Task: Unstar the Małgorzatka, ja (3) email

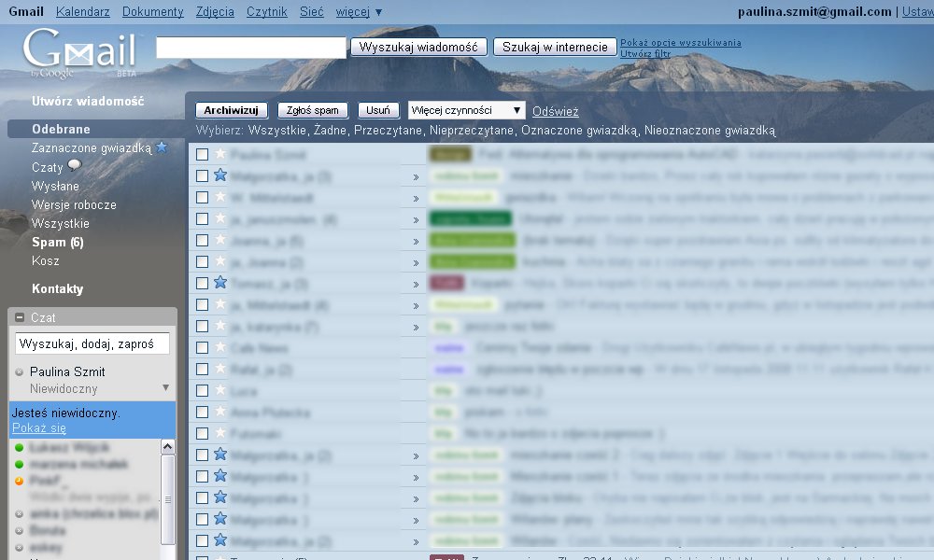Action: click(x=220, y=175)
